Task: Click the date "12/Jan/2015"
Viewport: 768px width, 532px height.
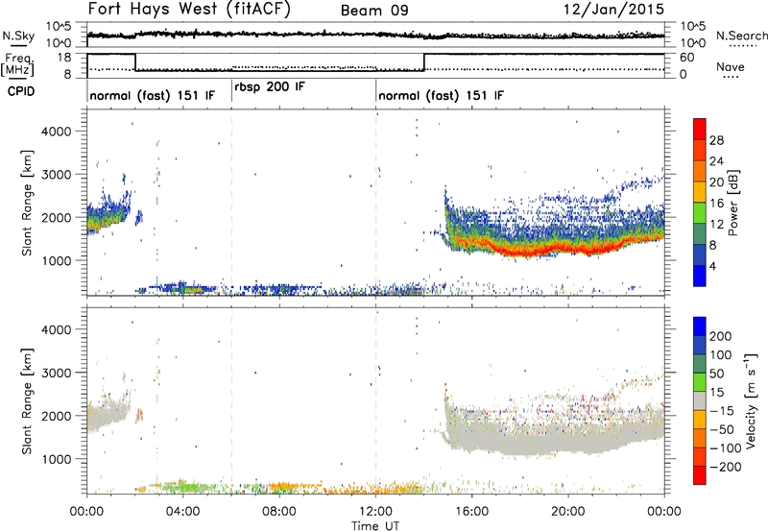Action: (613, 10)
